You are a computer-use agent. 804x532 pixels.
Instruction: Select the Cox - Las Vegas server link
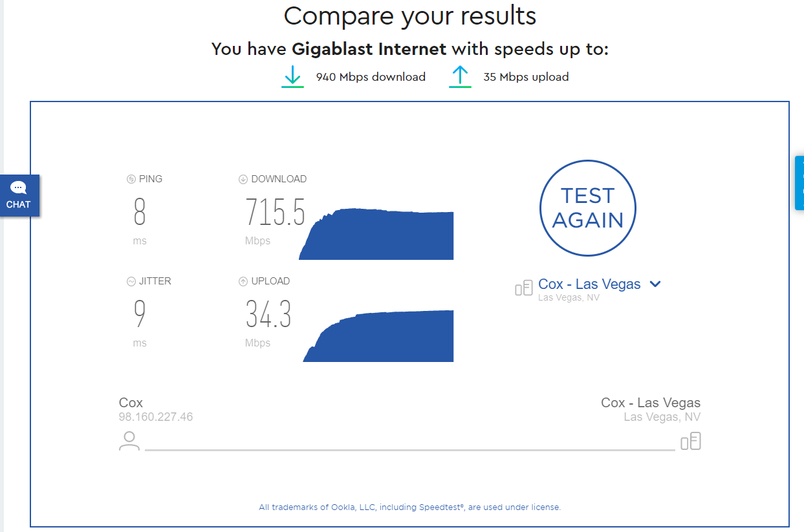pyautogui.click(x=589, y=284)
